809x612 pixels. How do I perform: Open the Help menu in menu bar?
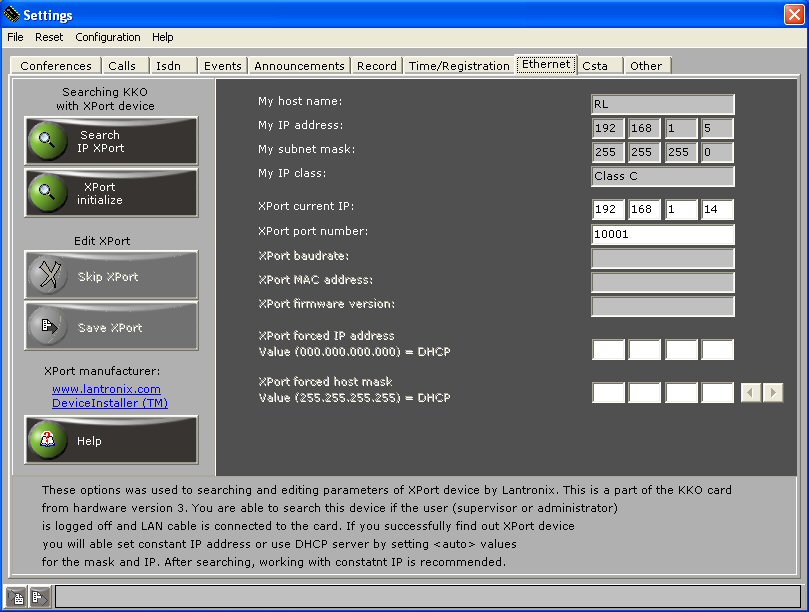(163, 37)
